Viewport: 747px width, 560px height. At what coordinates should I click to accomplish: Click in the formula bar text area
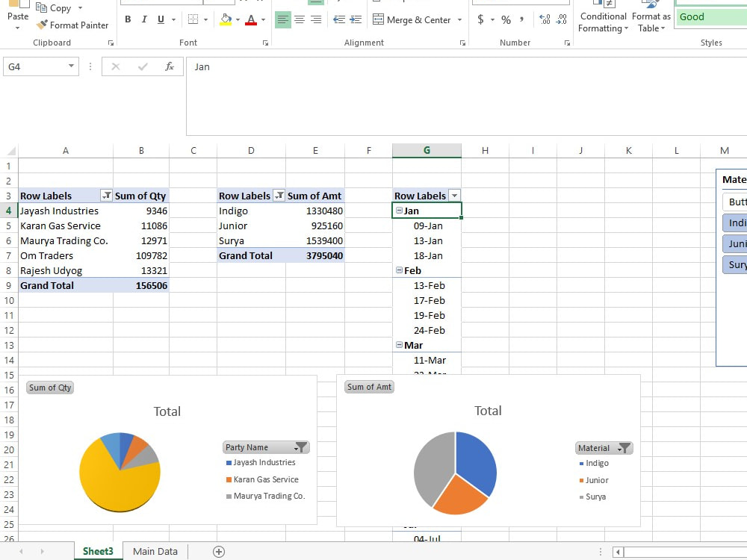(x=466, y=96)
